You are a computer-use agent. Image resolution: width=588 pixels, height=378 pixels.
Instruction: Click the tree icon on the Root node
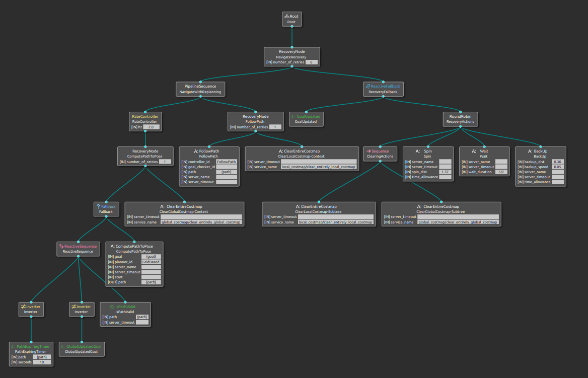pos(286,16)
